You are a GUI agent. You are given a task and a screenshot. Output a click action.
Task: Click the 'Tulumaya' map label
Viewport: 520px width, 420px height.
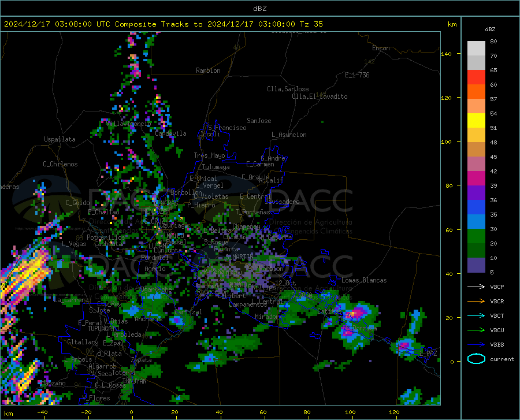[x=216, y=167]
